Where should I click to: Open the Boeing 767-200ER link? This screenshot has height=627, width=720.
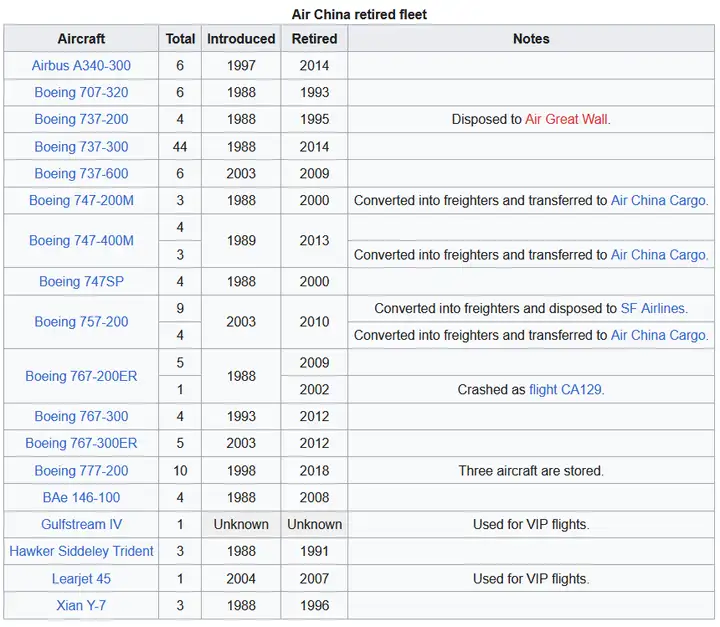[81, 376]
